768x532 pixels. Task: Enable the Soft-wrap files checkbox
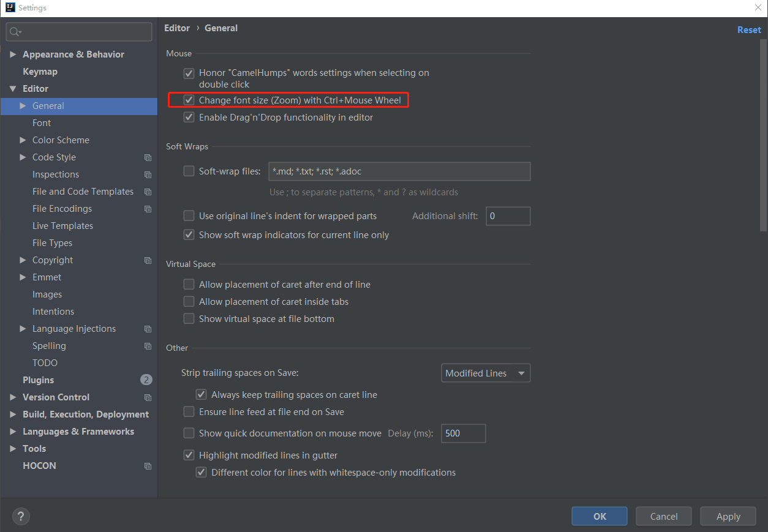tap(189, 171)
